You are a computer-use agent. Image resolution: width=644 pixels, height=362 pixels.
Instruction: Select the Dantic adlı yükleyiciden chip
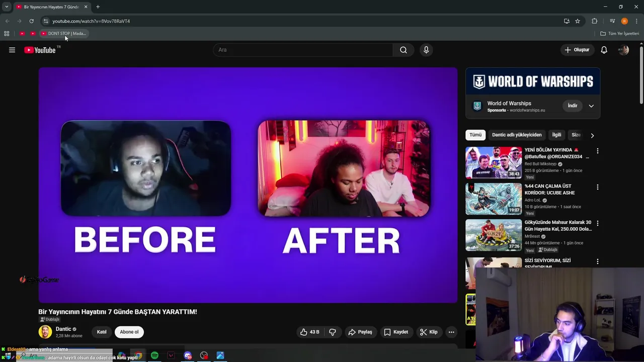(x=517, y=135)
